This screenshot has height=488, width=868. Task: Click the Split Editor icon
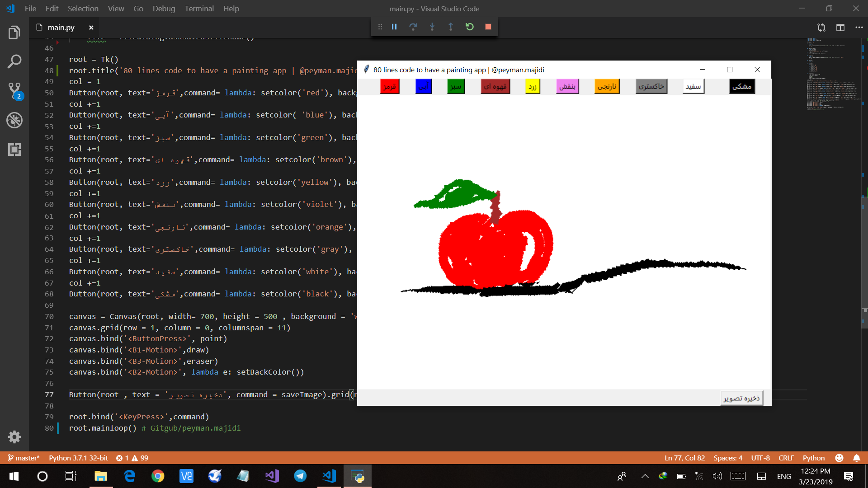[840, 28]
